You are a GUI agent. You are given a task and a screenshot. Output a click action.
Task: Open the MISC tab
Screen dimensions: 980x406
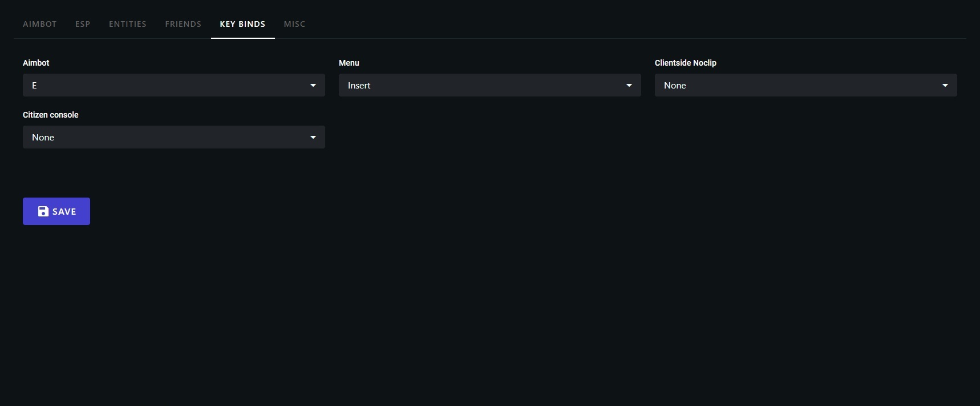(294, 24)
